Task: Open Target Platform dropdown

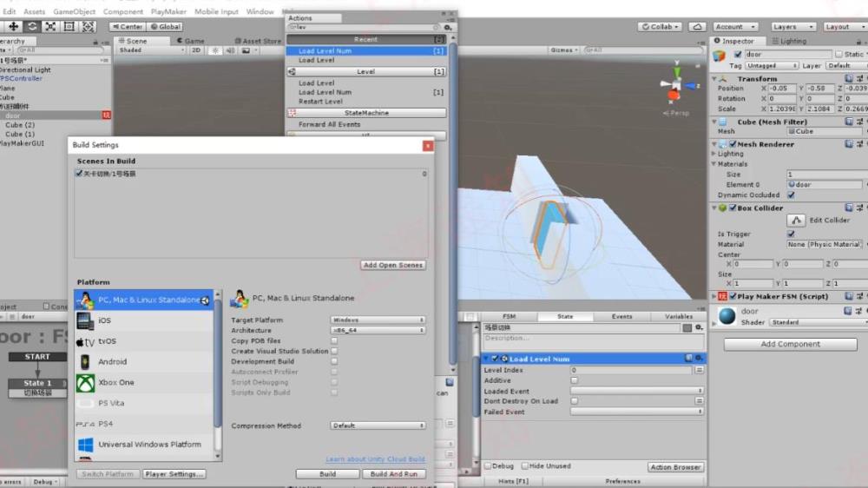Action: (x=378, y=320)
